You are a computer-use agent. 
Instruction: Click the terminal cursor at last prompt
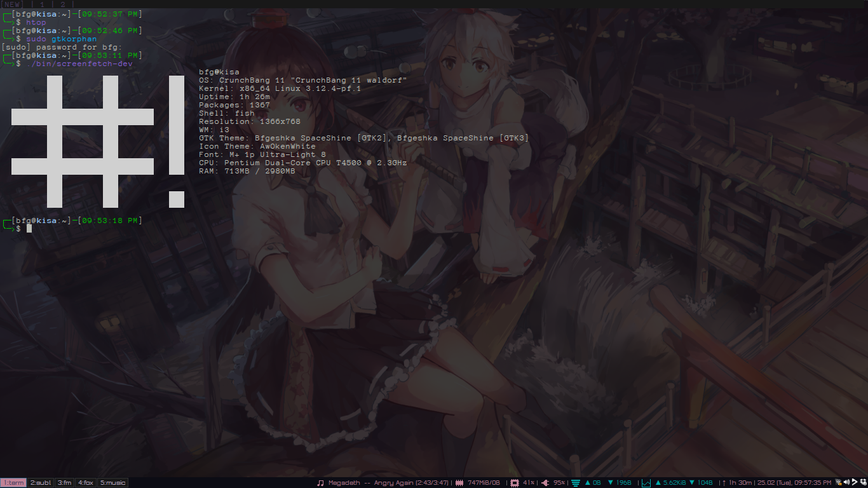click(x=29, y=229)
